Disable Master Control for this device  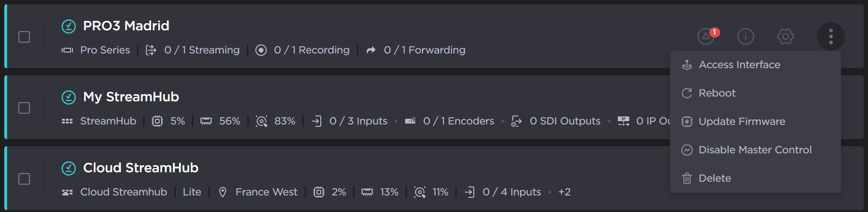(x=755, y=150)
